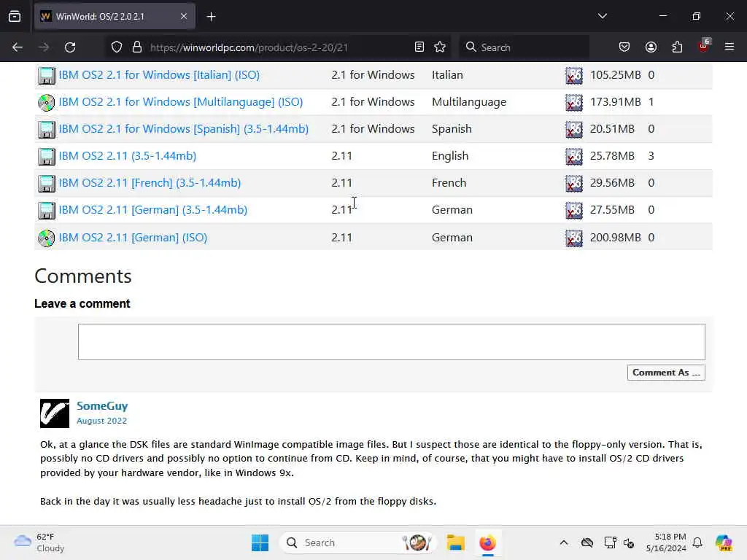Click the August 2022 comment date
Screen dimensions: 747x560
point(102,421)
